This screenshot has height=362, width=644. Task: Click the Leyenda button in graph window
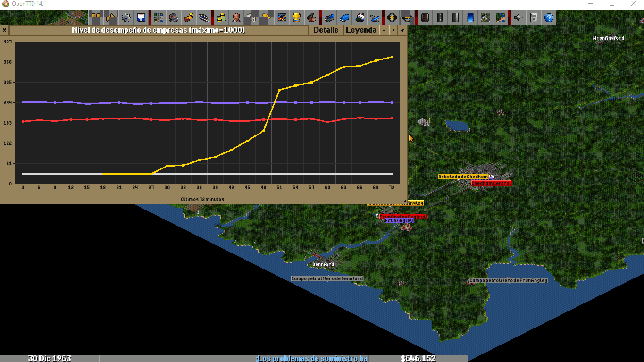pos(361,30)
